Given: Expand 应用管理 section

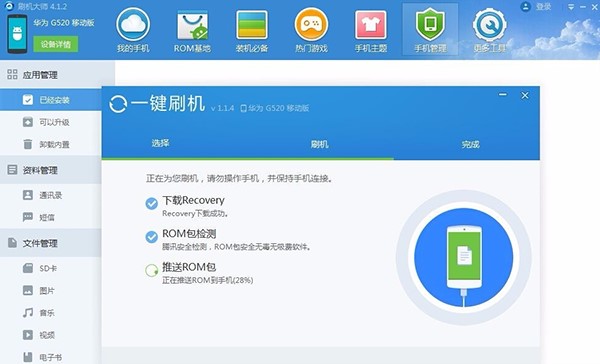Looking at the screenshot, I should 57,75.
